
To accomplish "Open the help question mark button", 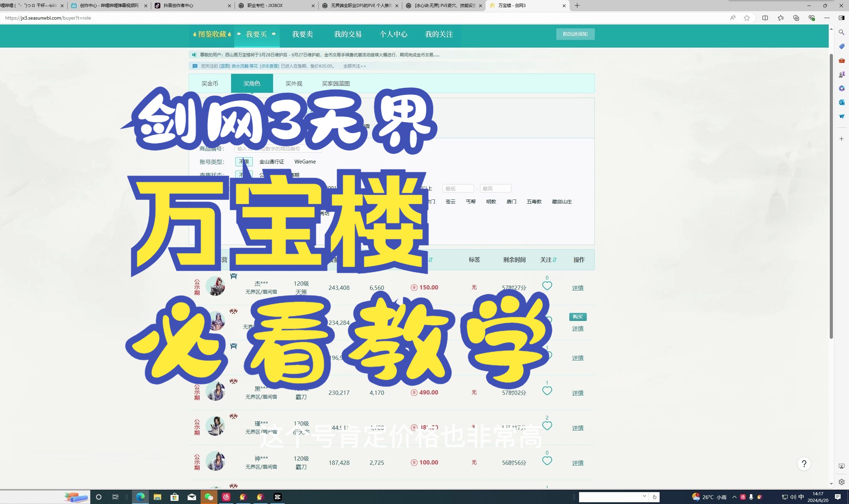I will [804, 464].
